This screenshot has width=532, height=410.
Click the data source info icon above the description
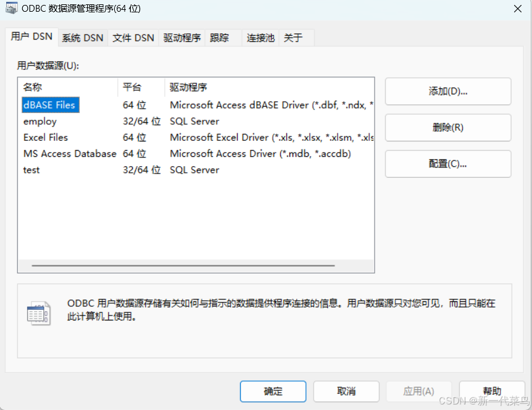[39, 314]
